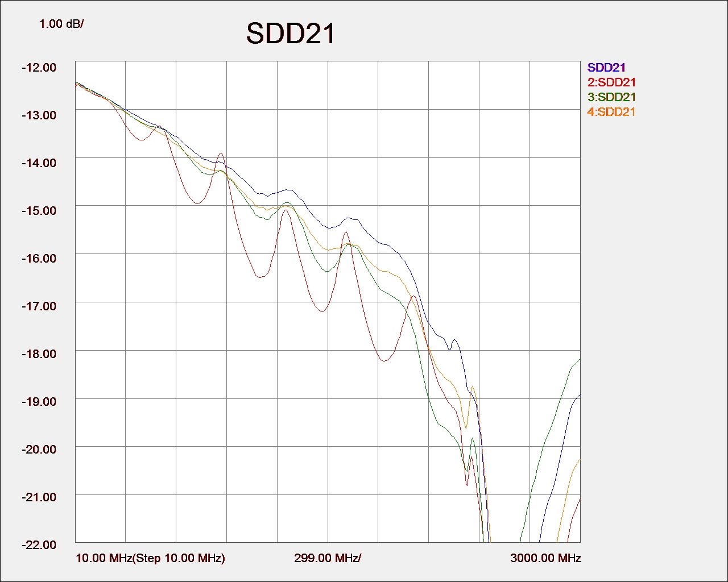Click the -13.00 y-axis value
The image size is (728, 582).
[39, 115]
